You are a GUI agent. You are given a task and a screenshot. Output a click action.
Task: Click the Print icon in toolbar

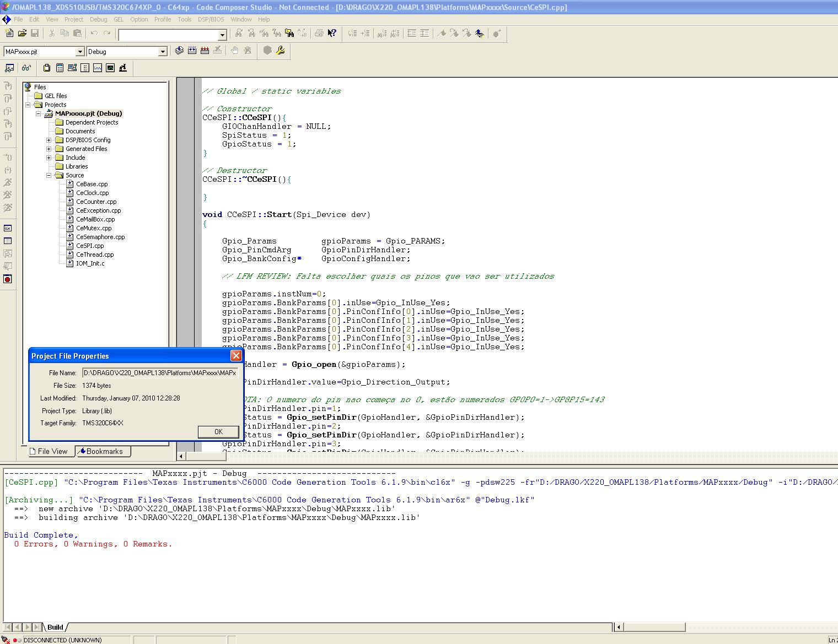319,34
